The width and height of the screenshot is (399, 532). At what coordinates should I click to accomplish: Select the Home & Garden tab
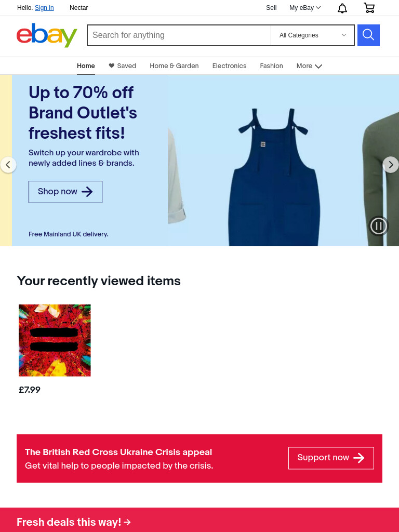coord(175,66)
